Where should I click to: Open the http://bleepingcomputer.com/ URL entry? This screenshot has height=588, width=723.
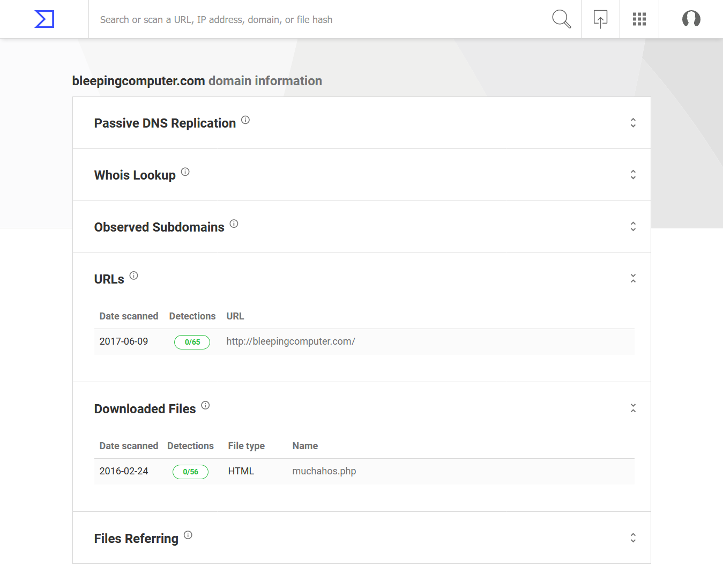[290, 341]
